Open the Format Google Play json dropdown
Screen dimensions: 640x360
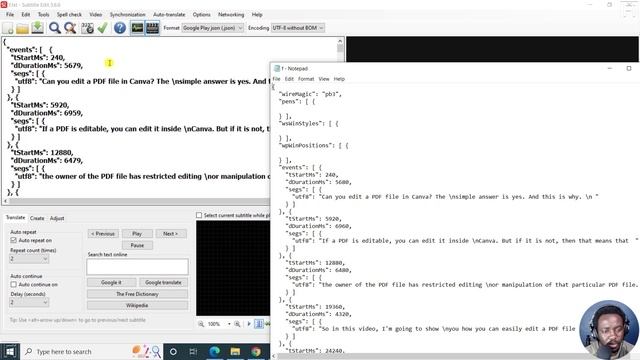212,28
